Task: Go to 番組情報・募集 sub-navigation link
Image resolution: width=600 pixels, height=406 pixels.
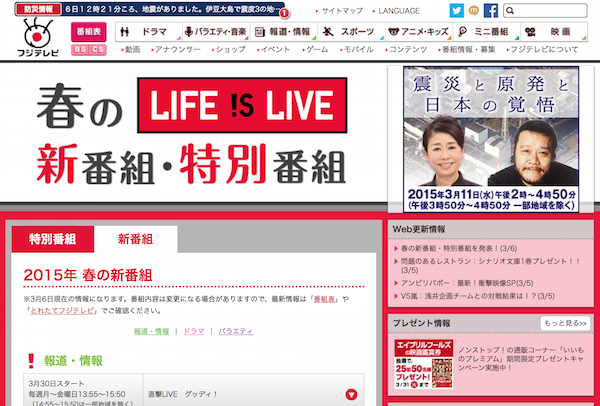Action: coord(468,50)
